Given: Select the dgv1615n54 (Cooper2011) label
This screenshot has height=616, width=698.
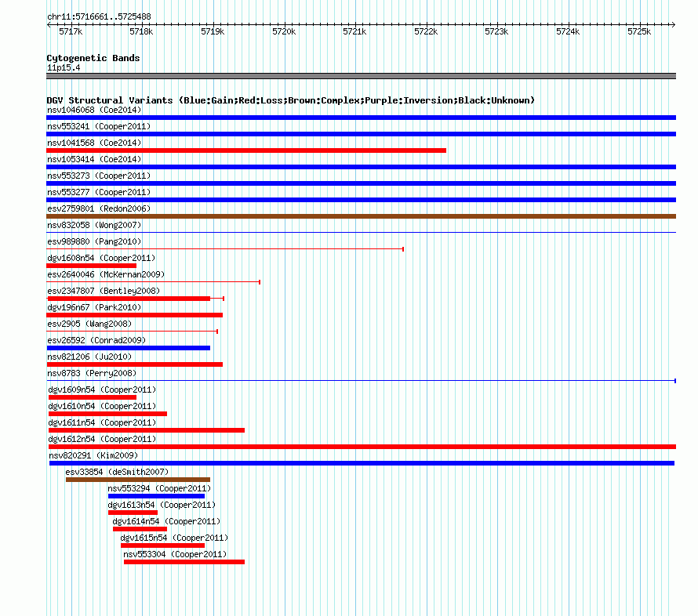Looking at the screenshot, I should pos(174,538).
